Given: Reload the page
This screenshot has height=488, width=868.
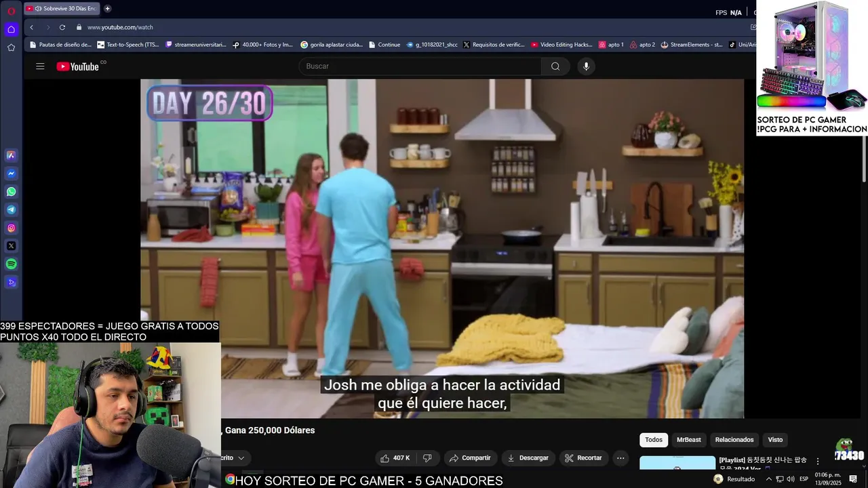Looking at the screenshot, I should pos(62,27).
